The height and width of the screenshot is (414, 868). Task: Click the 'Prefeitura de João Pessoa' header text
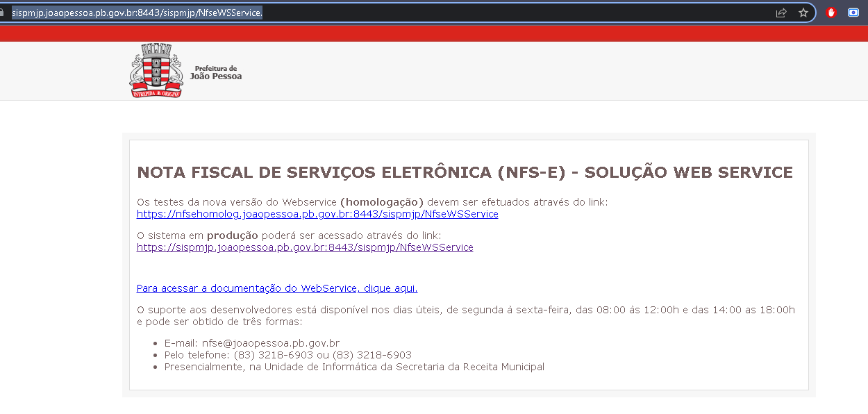(x=216, y=72)
